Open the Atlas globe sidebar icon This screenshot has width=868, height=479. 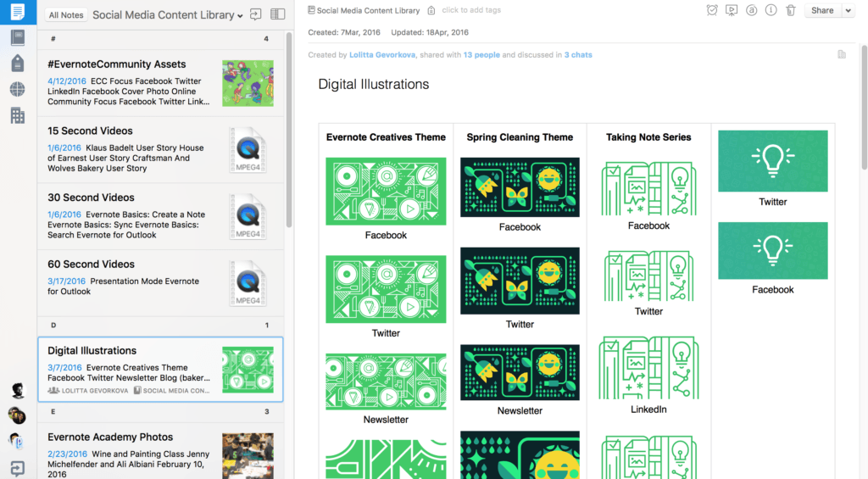[18, 89]
